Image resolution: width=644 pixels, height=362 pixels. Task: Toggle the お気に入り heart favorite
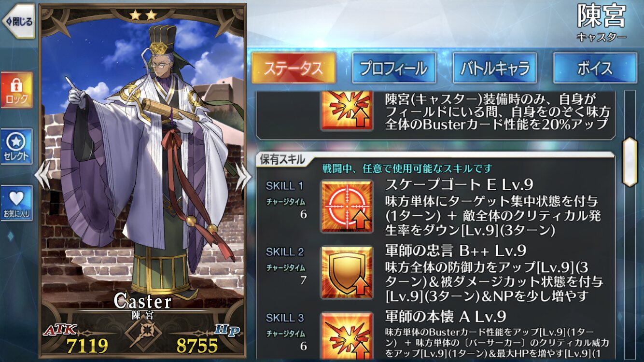click(x=16, y=203)
